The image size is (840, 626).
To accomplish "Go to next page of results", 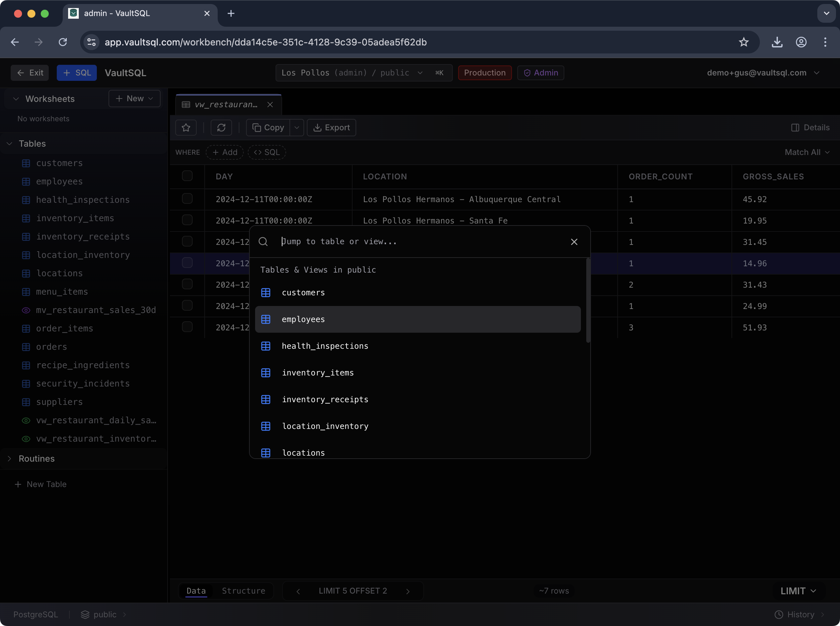I will click(x=408, y=591).
